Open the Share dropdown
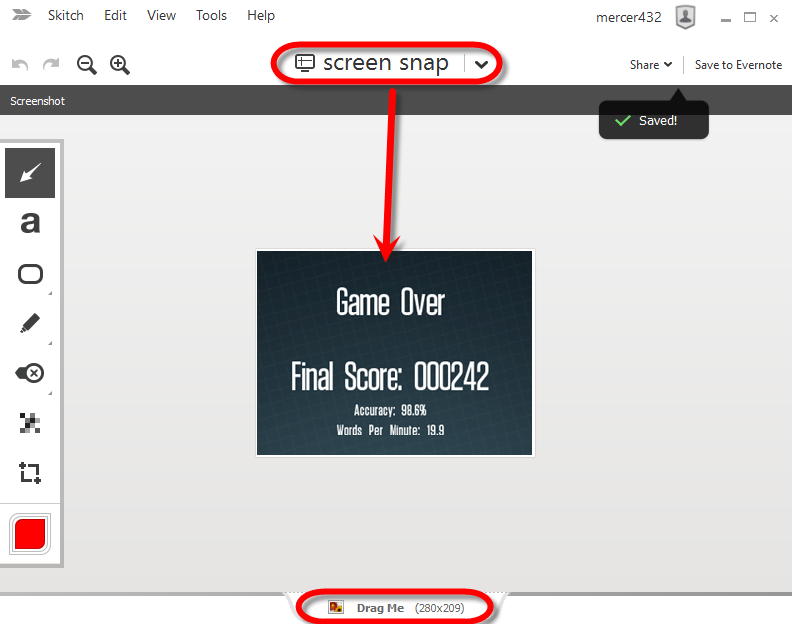Viewport: 792px width, 624px height. coord(651,65)
